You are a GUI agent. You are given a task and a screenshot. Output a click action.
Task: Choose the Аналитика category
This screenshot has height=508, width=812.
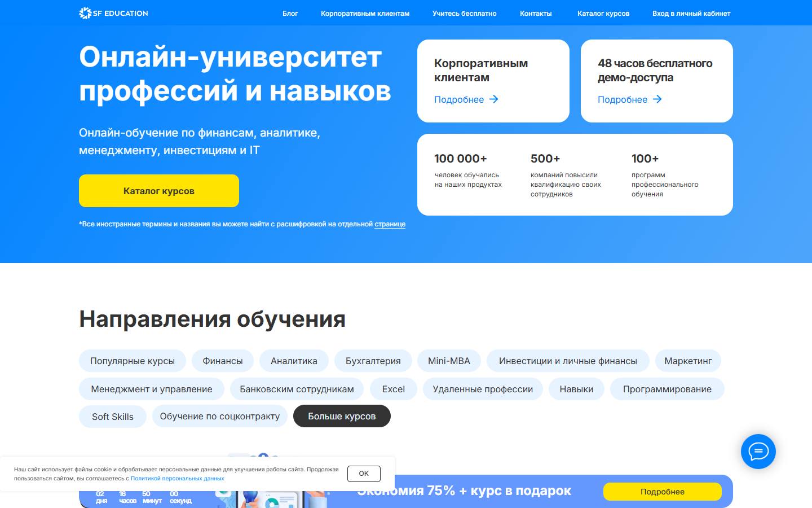[294, 361]
